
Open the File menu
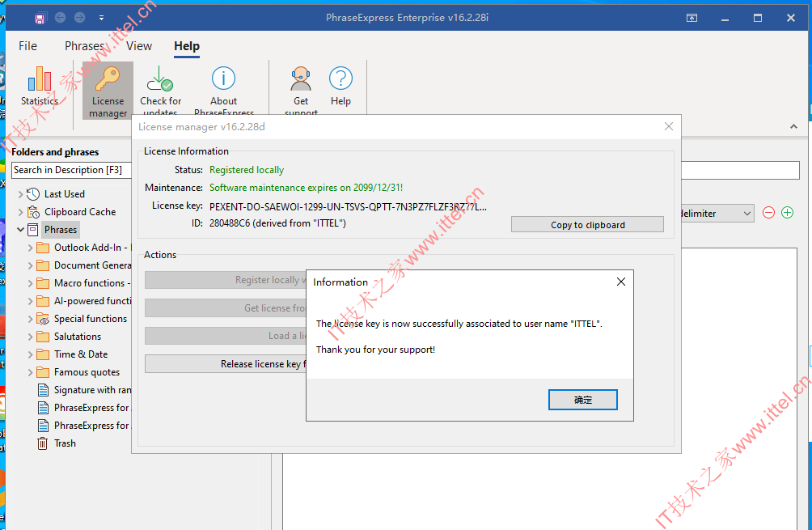tap(28, 46)
